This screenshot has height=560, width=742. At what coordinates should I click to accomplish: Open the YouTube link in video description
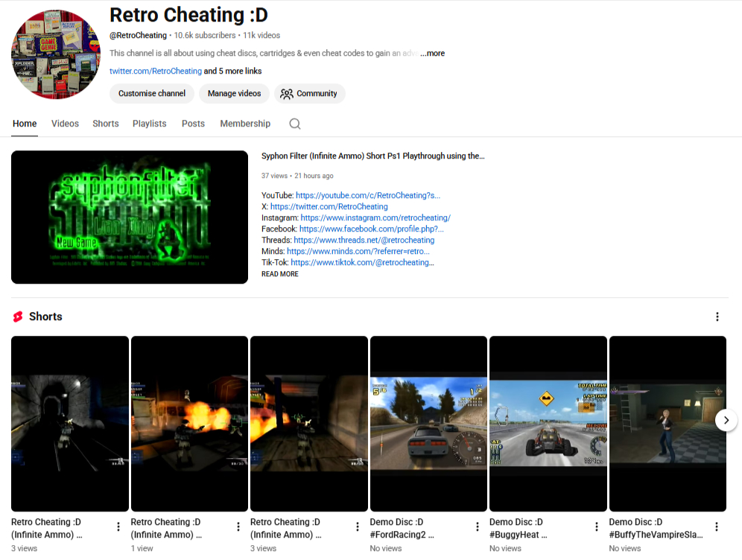pyautogui.click(x=368, y=195)
